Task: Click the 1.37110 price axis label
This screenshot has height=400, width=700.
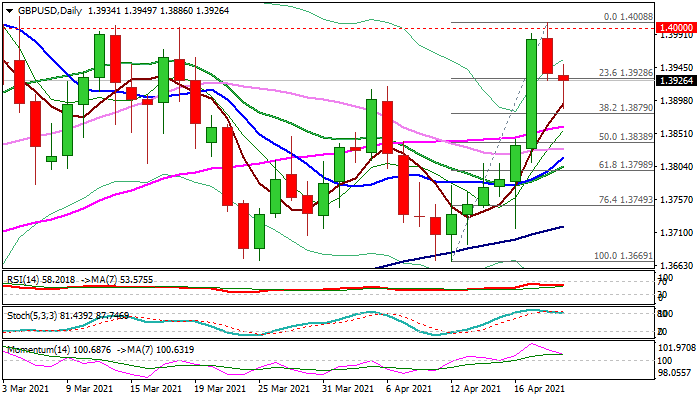Action: tap(676, 232)
